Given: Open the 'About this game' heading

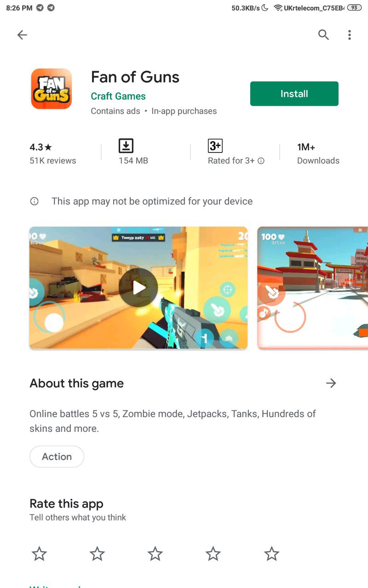Looking at the screenshot, I should (77, 383).
